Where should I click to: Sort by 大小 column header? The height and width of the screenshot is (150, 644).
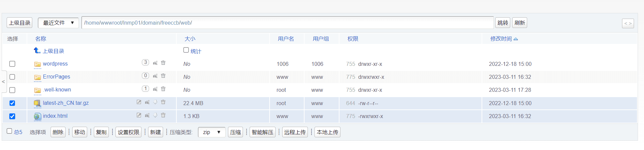(x=190, y=39)
